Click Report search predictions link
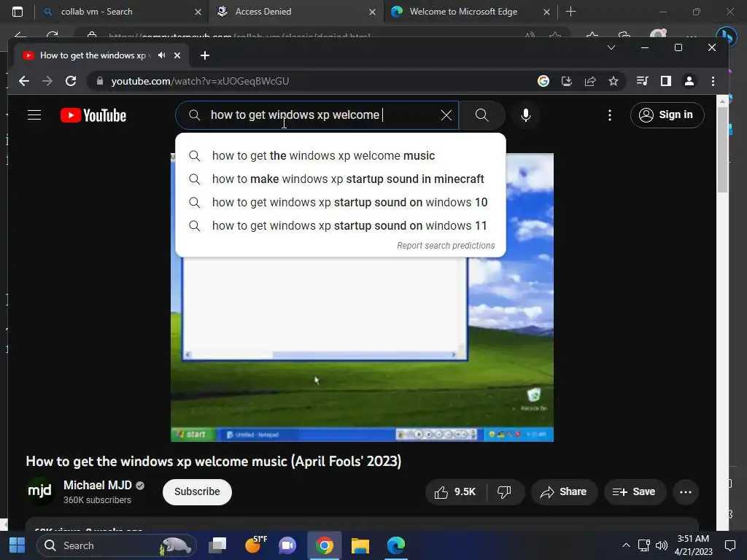747x560 pixels. click(446, 246)
